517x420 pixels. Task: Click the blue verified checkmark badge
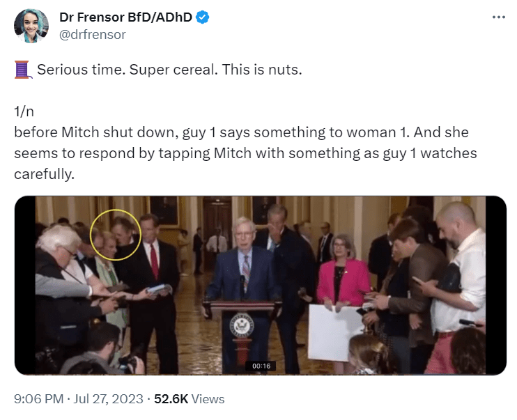[x=203, y=19]
